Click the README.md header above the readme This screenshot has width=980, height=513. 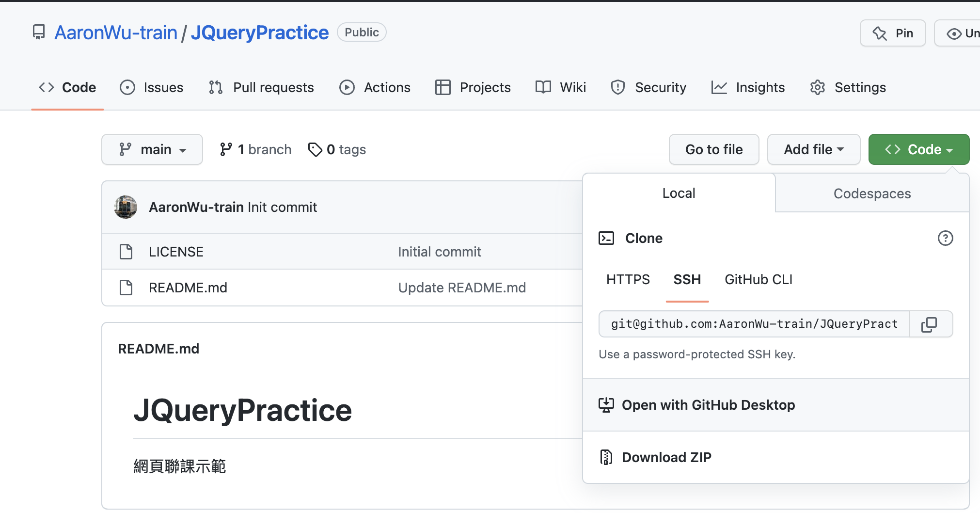(x=158, y=349)
